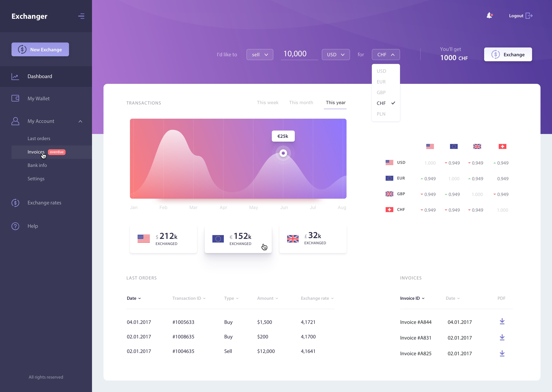Click the overdue Invoices badge
The height and width of the screenshot is (392, 552).
[57, 152]
